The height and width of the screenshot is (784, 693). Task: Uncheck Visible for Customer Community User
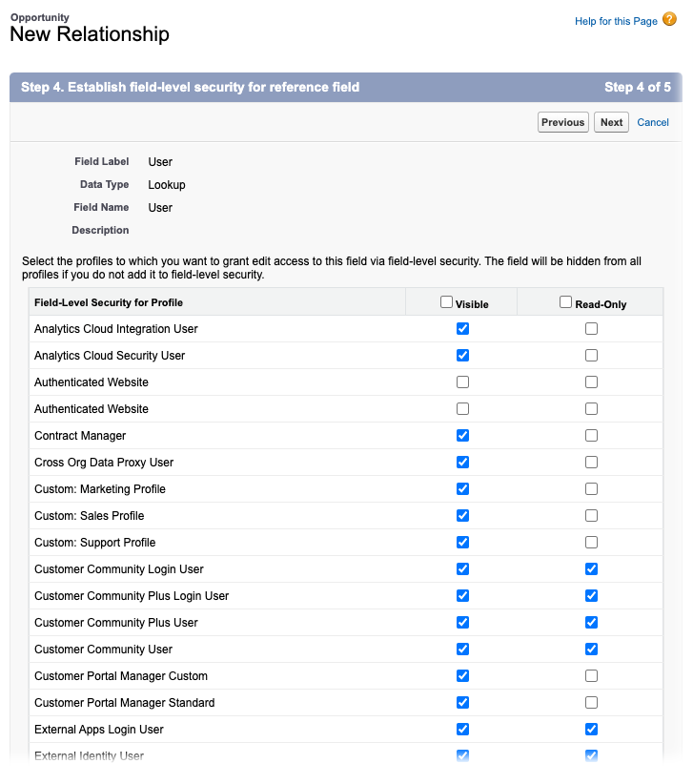tap(462, 649)
